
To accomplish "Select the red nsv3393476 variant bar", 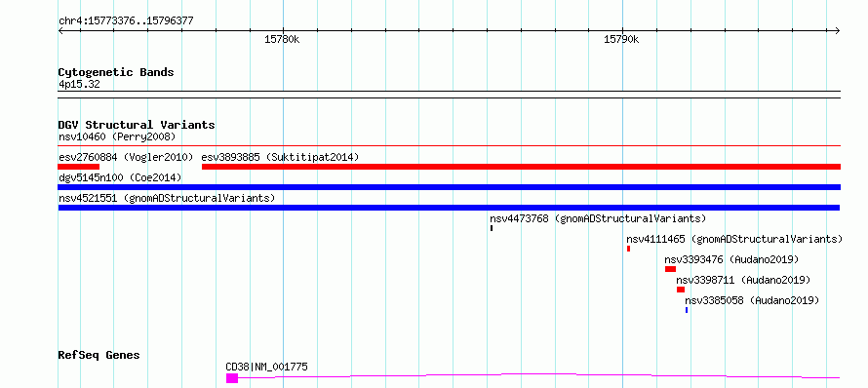I will click(x=670, y=269).
